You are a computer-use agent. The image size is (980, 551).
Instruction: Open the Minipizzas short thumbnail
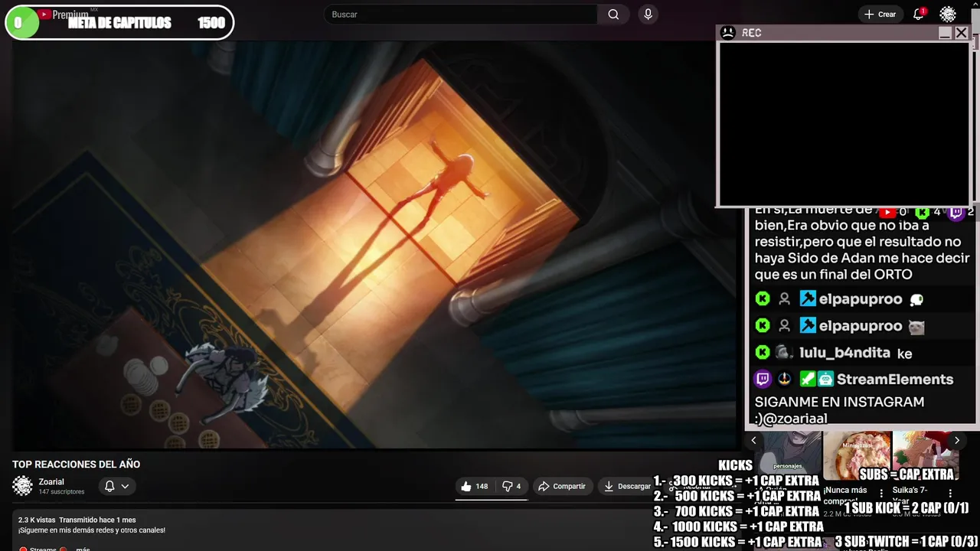tap(857, 455)
